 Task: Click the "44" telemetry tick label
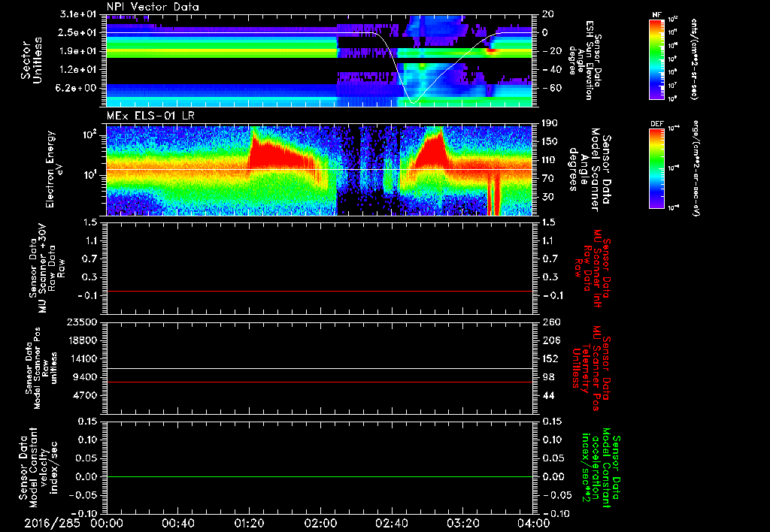548,395
